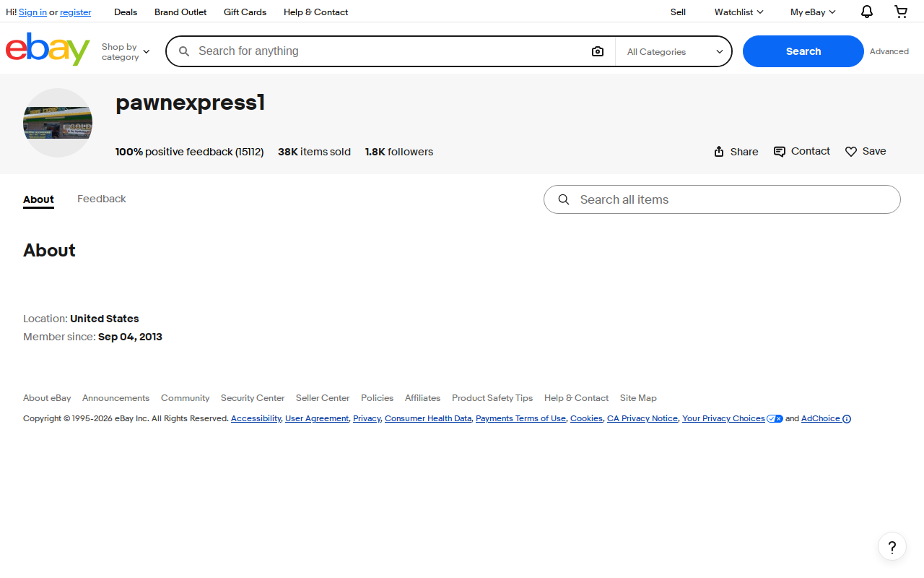Focus the Search all items field
Viewport: 924px width, 578px height.
(x=722, y=199)
